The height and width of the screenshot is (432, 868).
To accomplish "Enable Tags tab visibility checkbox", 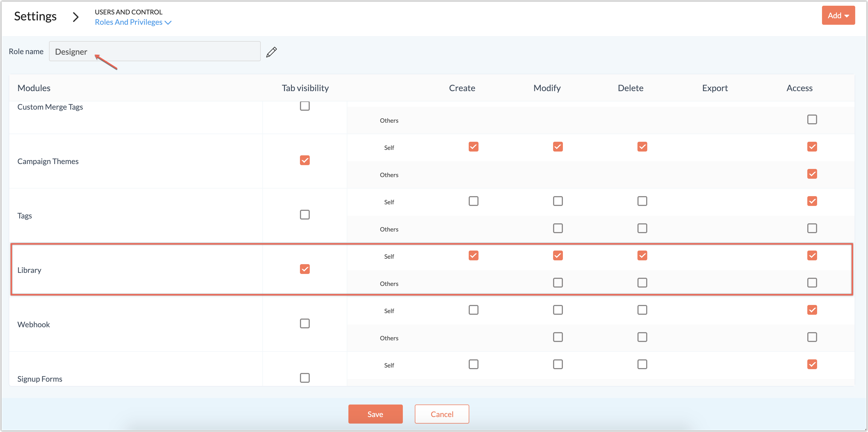I will tap(305, 214).
